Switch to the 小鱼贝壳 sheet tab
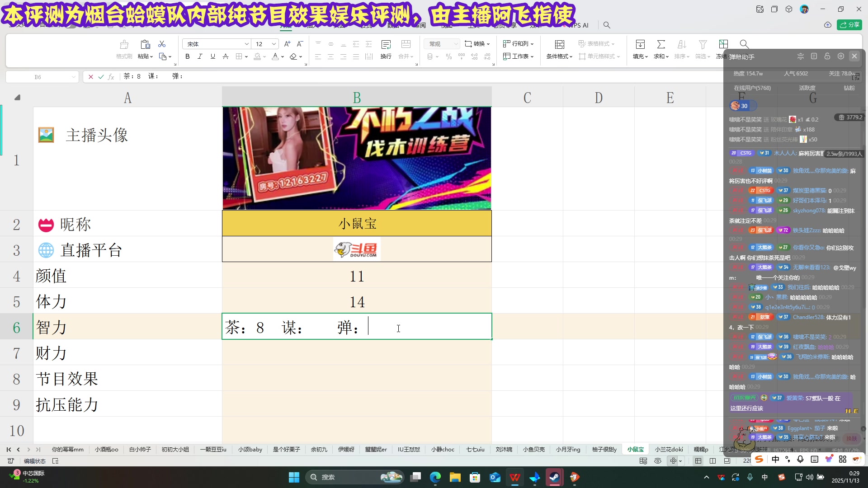This screenshot has height=488, width=868. (x=533, y=449)
